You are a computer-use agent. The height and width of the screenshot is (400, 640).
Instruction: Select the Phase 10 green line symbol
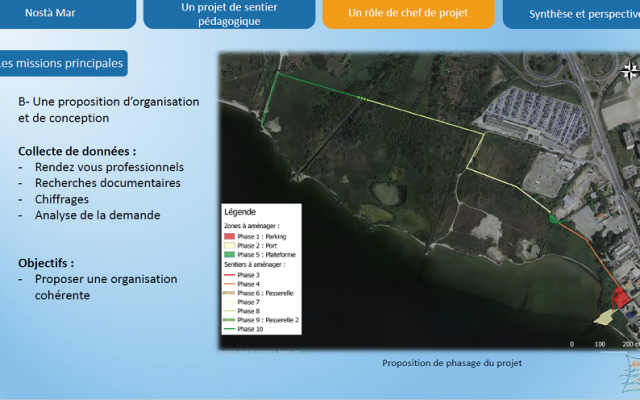pos(229,329)
